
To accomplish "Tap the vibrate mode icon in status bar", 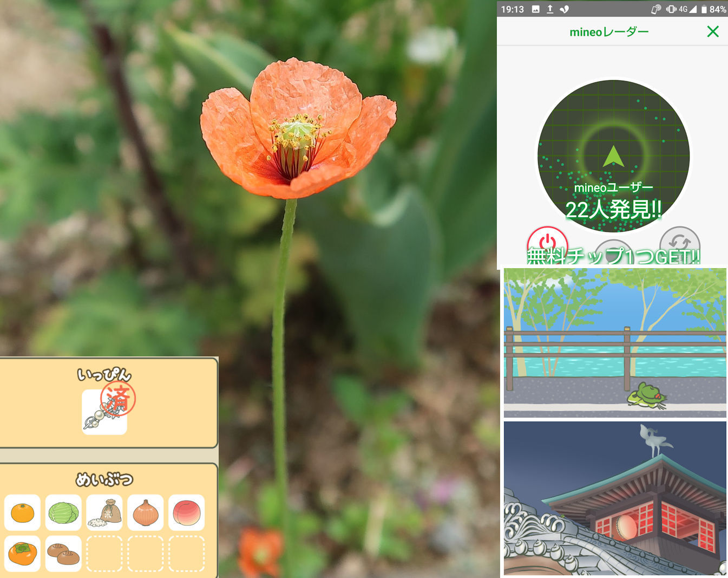I will pos(671,9).
